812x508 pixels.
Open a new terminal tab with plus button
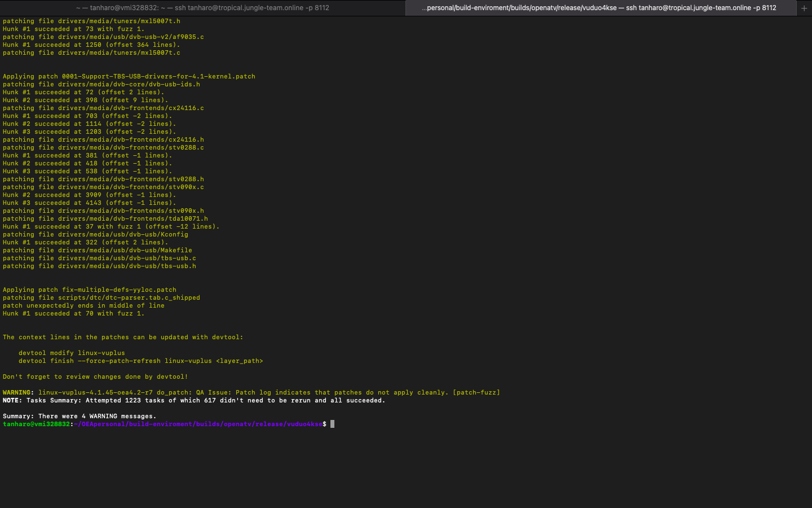(x=804, y=8)
